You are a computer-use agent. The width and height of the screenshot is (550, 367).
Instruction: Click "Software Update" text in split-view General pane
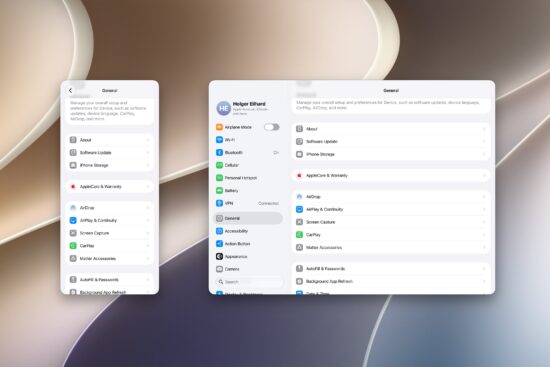pos(322,141)
